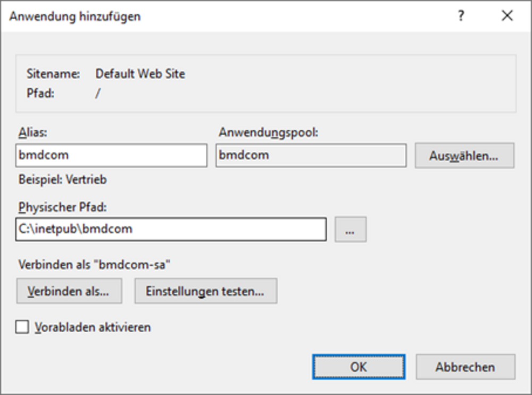Image resolution: width=532 pixels, height=395 pixels.
Task: Click the "Sitename:" label
Action: point(53,74)
